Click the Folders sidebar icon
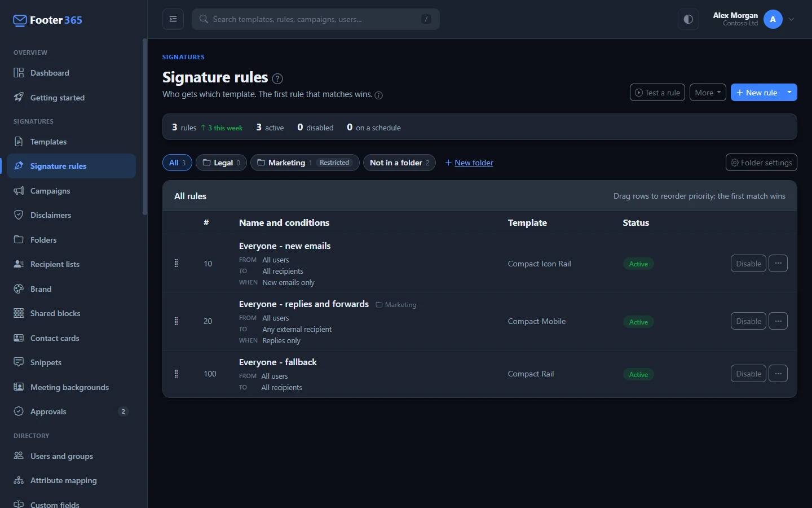812x508 pixels. coord(19,239)
